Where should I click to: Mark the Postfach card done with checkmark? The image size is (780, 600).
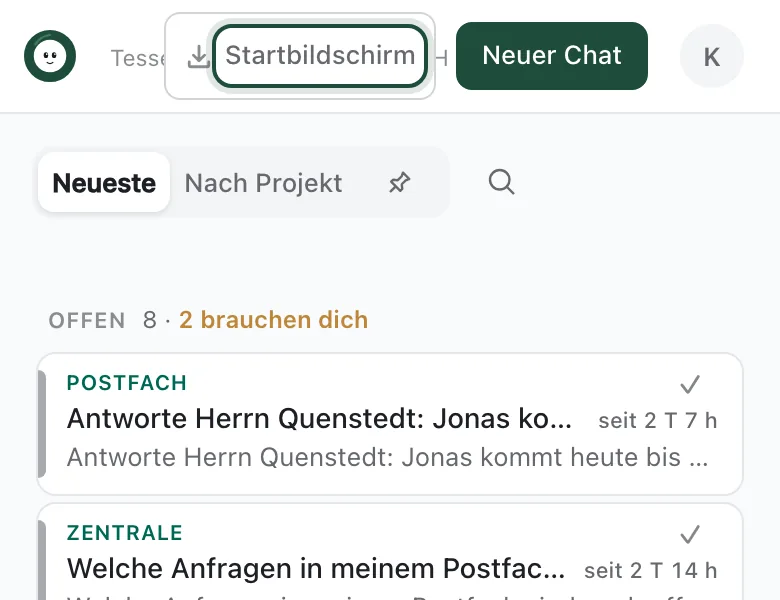pyautogui.click(x=690, y=384)
